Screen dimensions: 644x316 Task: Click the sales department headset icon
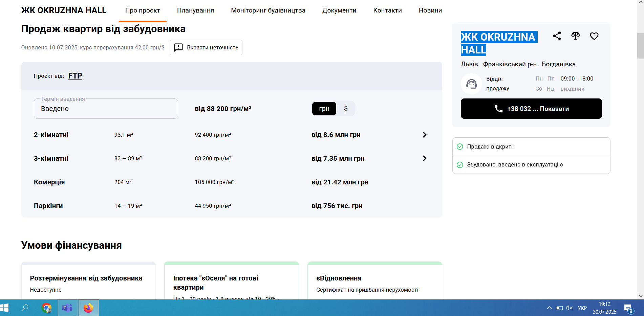[471, 84]
